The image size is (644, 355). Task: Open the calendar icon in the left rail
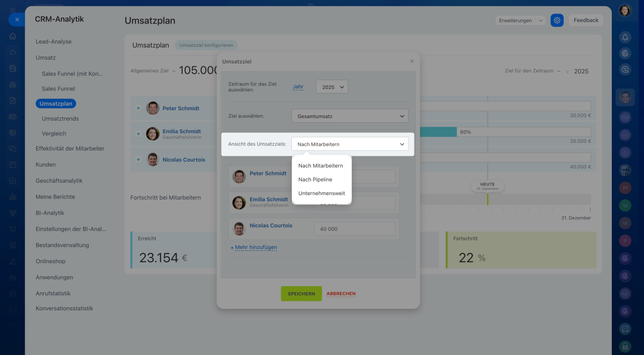point(13,165)
